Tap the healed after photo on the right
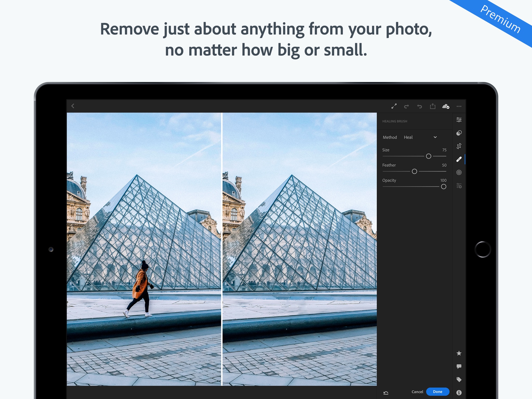The image size is (532, 399). pos(300,249)
